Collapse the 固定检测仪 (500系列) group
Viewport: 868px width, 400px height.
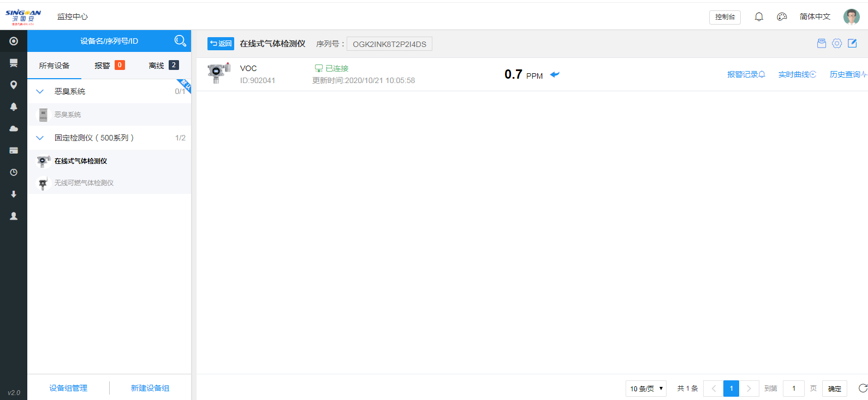[40, 138]
